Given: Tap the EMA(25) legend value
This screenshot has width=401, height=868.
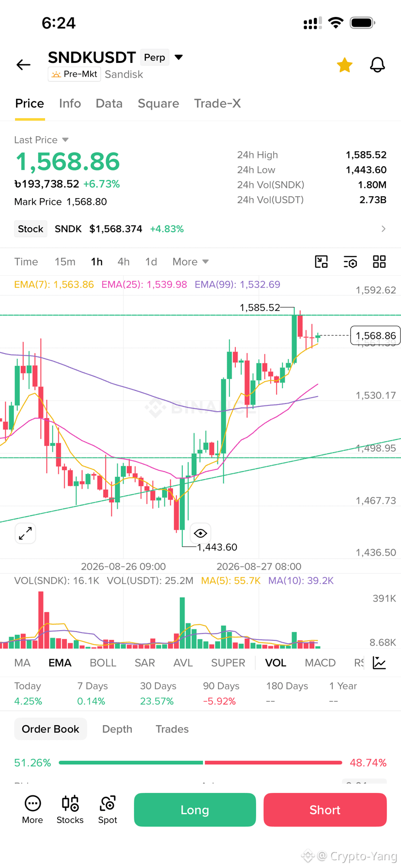Looking at the screenshot, I should tap(144, 284).
